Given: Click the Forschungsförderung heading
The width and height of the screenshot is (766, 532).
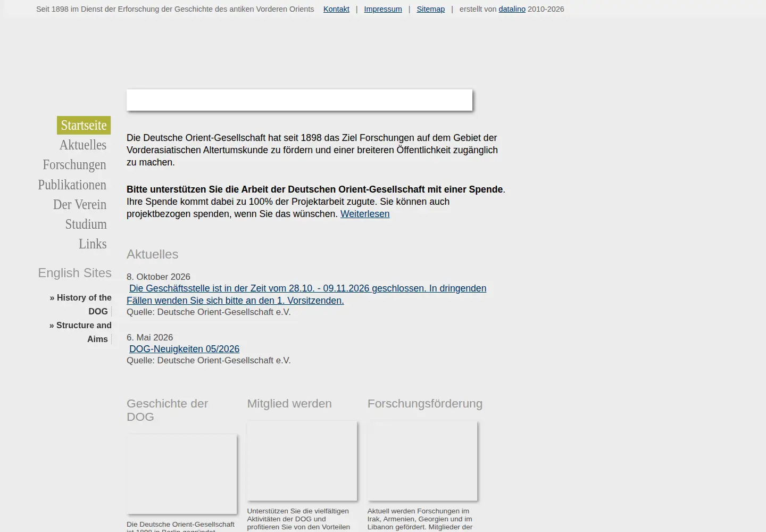Looking at the screenshot, I should coord(425,404).
